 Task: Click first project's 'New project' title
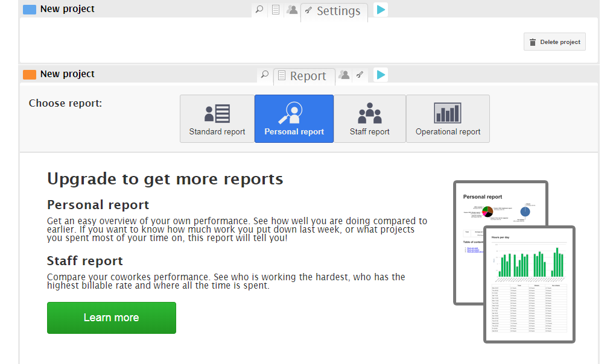[x=67, y=9]
